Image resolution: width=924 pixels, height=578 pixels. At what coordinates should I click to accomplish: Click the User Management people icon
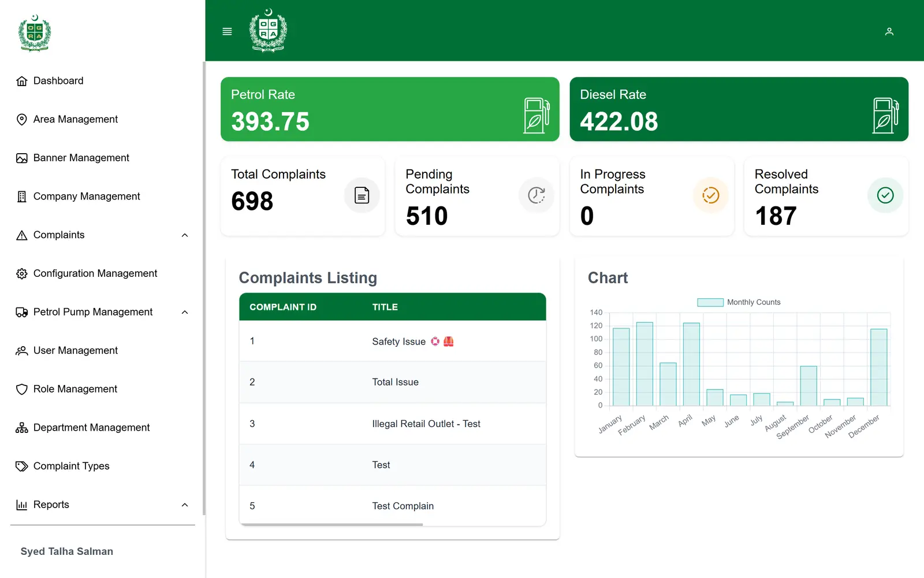point(22,351)
